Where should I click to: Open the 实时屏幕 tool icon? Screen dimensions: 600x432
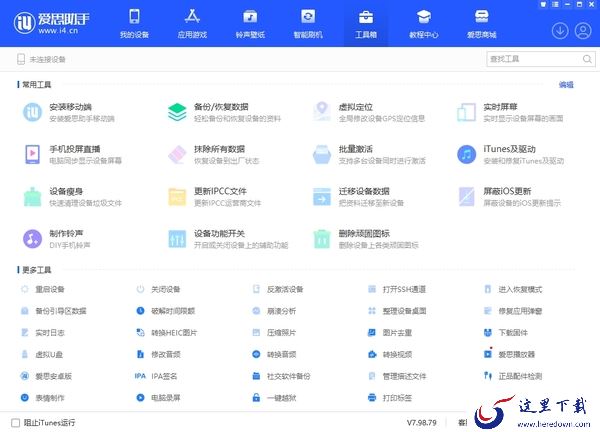(x=466, y=112)
